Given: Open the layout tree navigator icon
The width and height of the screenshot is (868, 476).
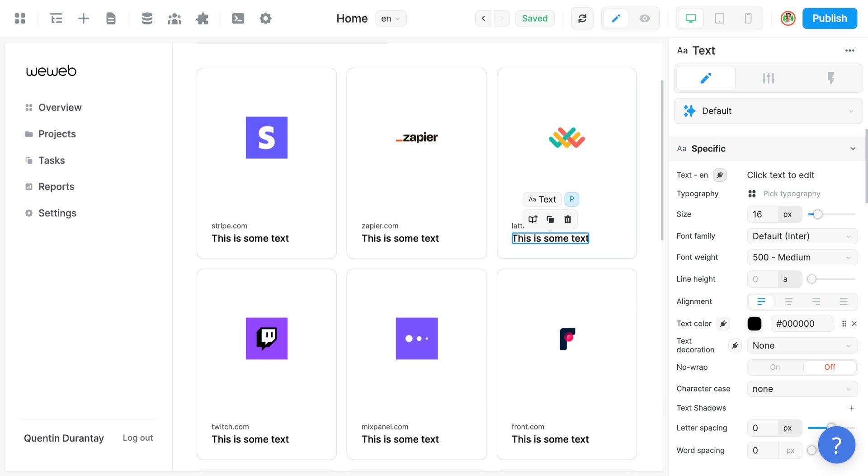Looking at the screenshot, I should [56, 19].
